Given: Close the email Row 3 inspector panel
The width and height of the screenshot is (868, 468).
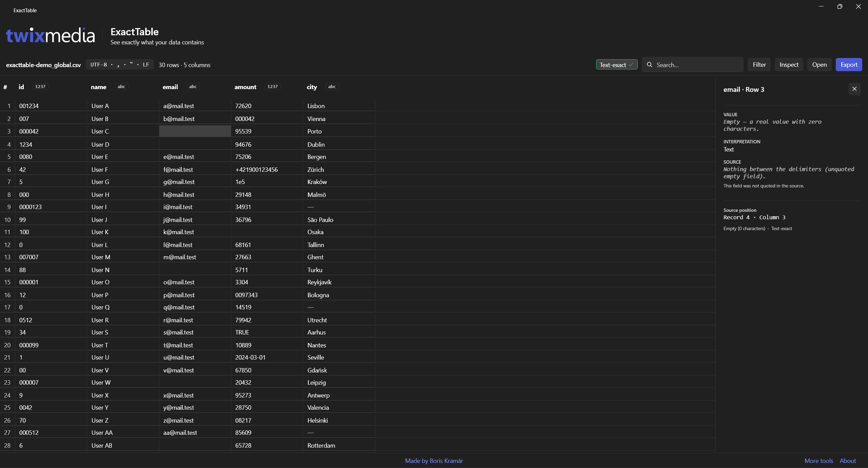Looking at the screenshot, I should pos(854,89).
